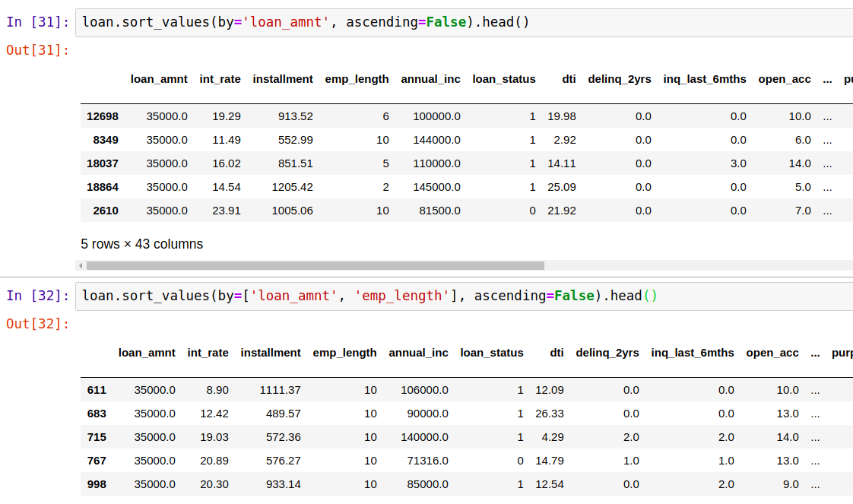Click annual_inc value 81500.0
Image resolution: width=853 pixels, height=504 pixels.
439,211
